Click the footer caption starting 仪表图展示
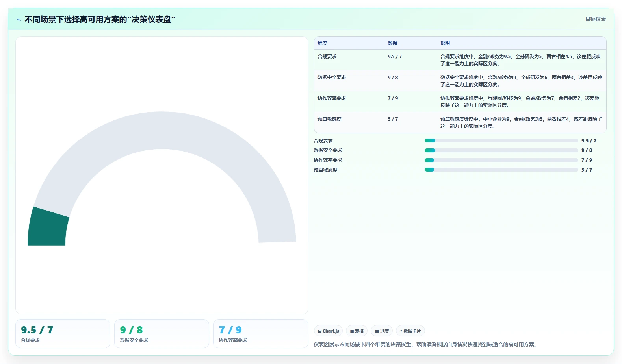 (426, 344)
